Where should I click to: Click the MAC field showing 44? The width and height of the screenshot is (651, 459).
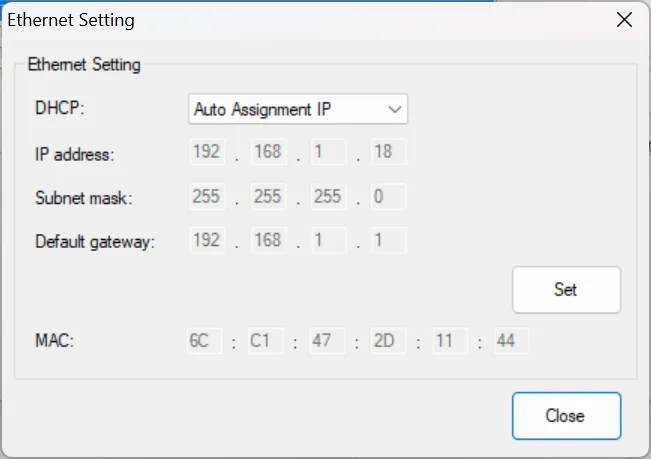tap(509, 341)
